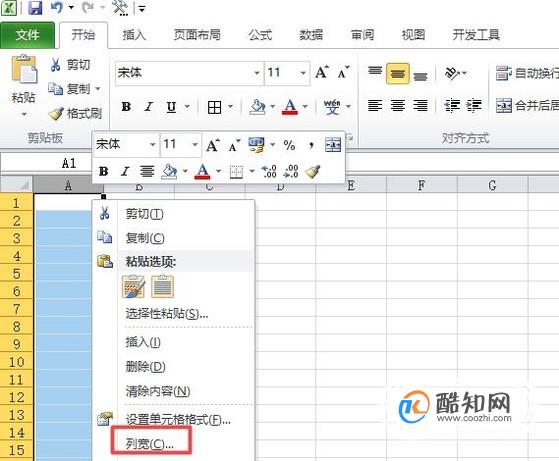
Task: Expand the underline style dropdown arrow
Action: [x=187, y=107]
